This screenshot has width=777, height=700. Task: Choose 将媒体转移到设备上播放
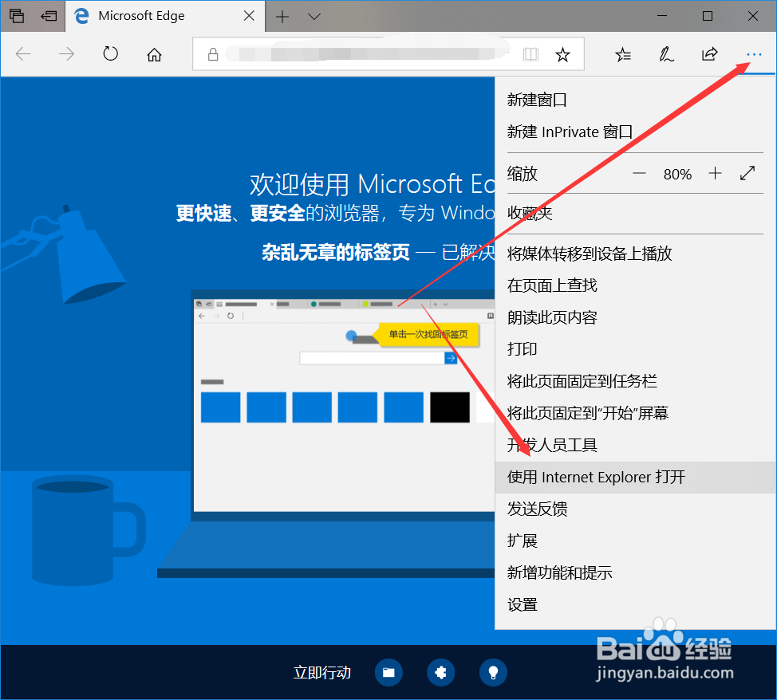pyautogui.click(x=635, y=254)
